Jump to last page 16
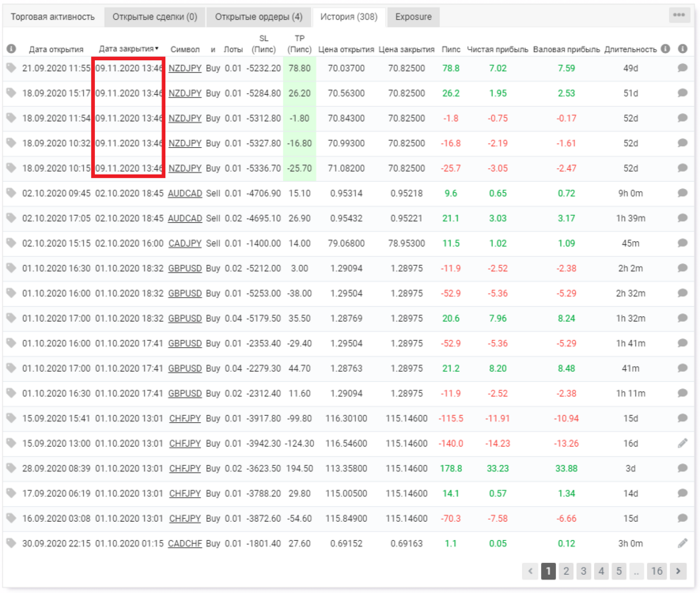Image resolution: width=700 pixels, height=593 pixels. [656, 571]
